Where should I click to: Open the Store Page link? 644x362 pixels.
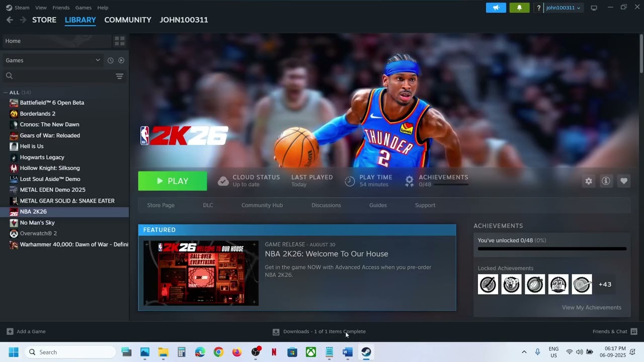[x=161, y=205]
